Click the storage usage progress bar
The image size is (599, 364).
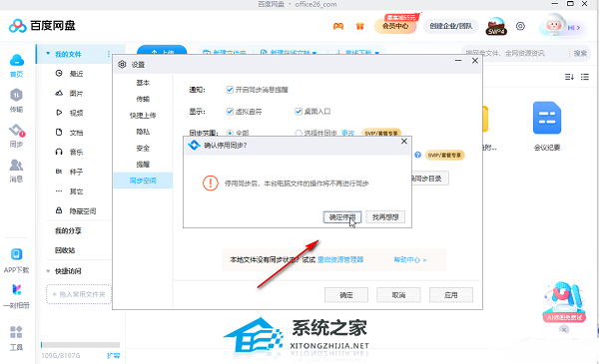[x=81, y=345]
